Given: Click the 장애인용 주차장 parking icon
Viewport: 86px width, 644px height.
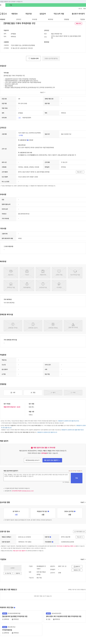Looking at the screenshot, I should (x=13, y=326).
